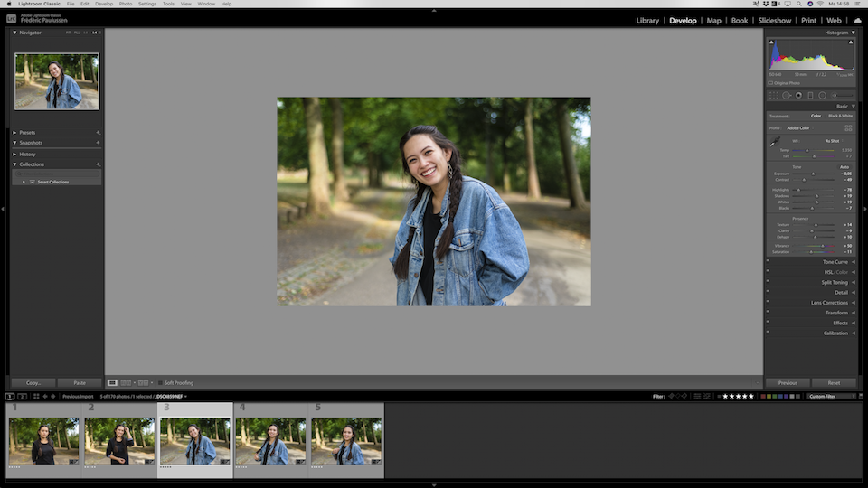Open the Develop menu in menu bar
The height and width of the screenshot is (488, 868).
103,4
